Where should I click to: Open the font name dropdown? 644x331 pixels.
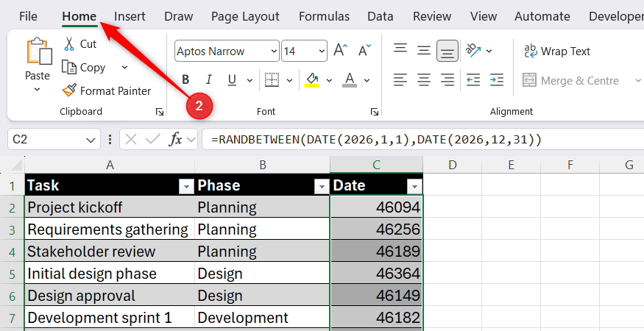point(274,51)
